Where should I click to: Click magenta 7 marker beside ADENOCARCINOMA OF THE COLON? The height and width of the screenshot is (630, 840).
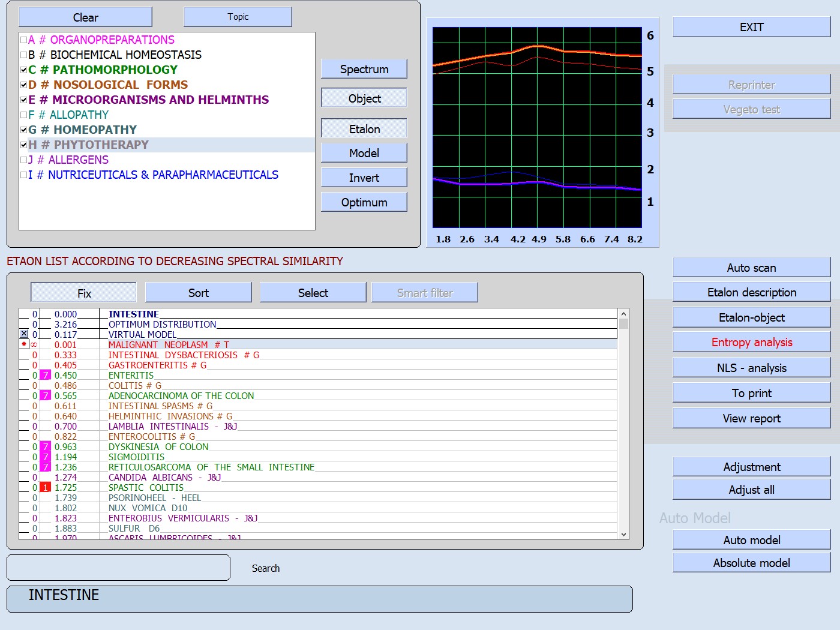[45, 395]
